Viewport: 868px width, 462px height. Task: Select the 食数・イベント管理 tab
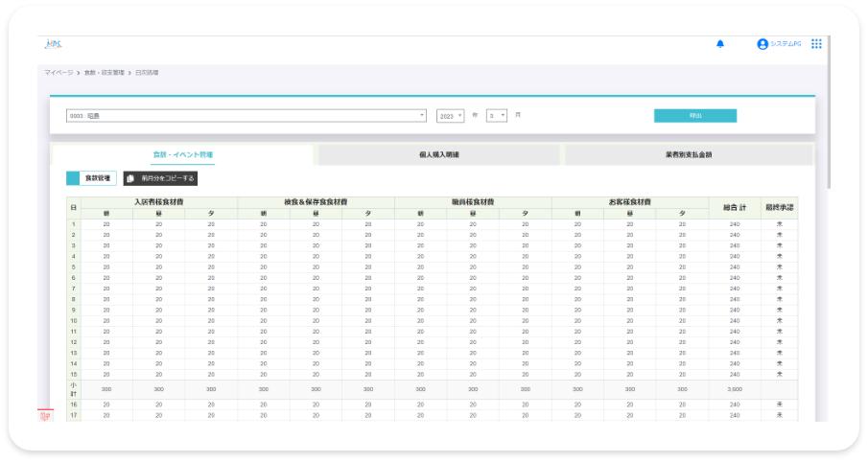coord(182,154)
